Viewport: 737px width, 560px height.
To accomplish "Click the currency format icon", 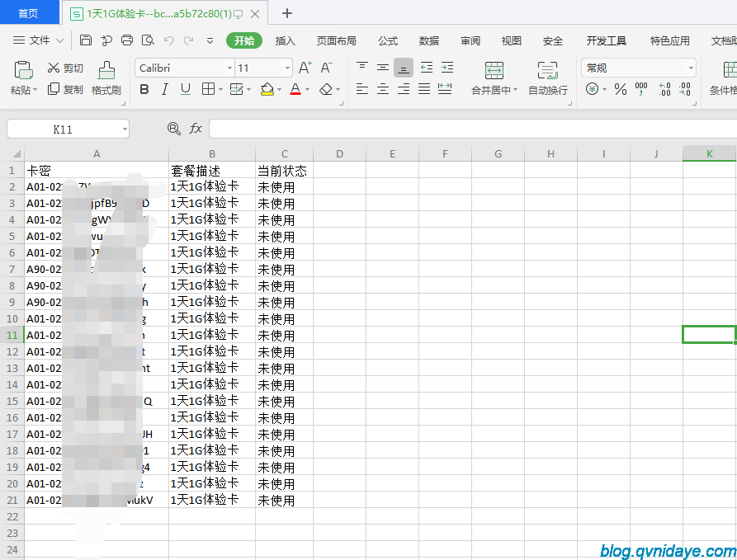I will coord(593,89).
